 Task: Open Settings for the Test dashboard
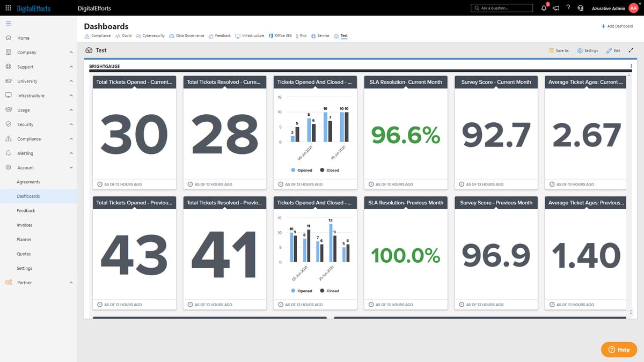pyautogui.click(x=587, y=50)
